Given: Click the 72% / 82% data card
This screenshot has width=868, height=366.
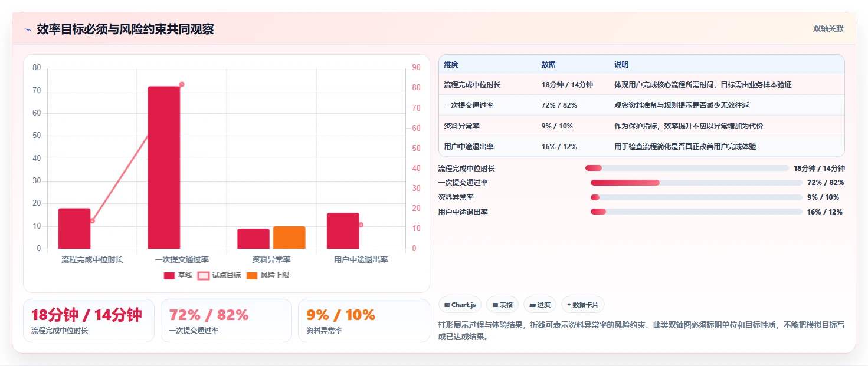Looking at the screenshot, I should [x=226, y=321].
